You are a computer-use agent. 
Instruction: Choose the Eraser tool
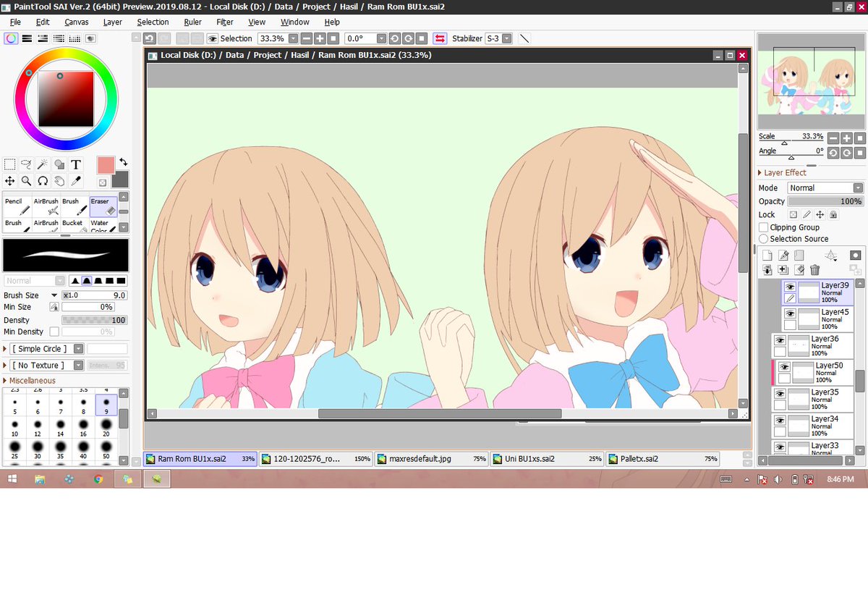coord(103,206)
